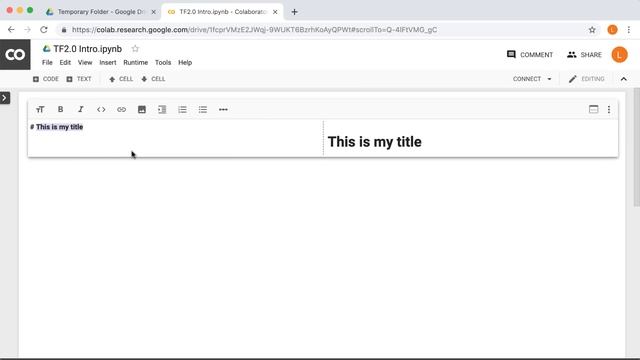
Task: Add a bulleted list
Action: pyautogui.click(x=203, y=109)
